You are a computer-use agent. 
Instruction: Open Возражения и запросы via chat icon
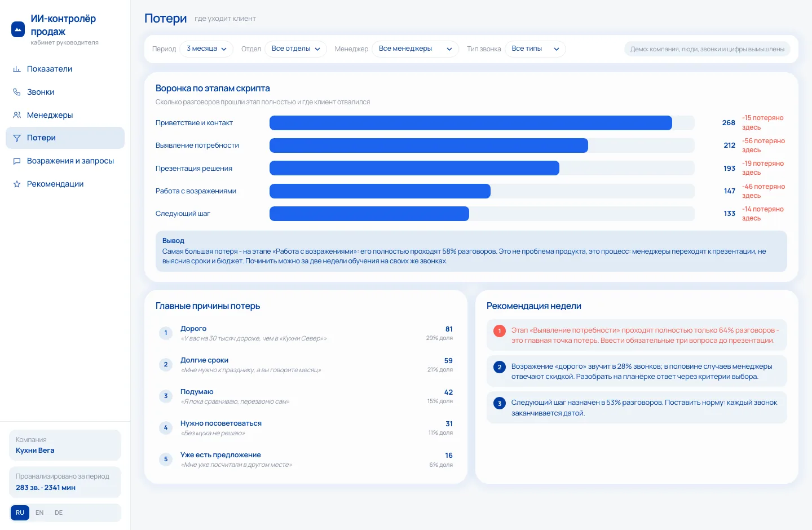tap(17, 161)
